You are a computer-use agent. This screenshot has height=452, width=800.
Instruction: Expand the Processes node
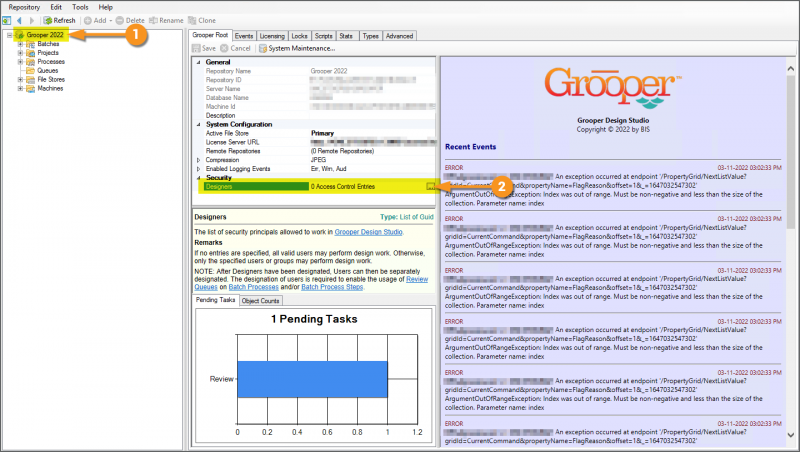(20, 62)
